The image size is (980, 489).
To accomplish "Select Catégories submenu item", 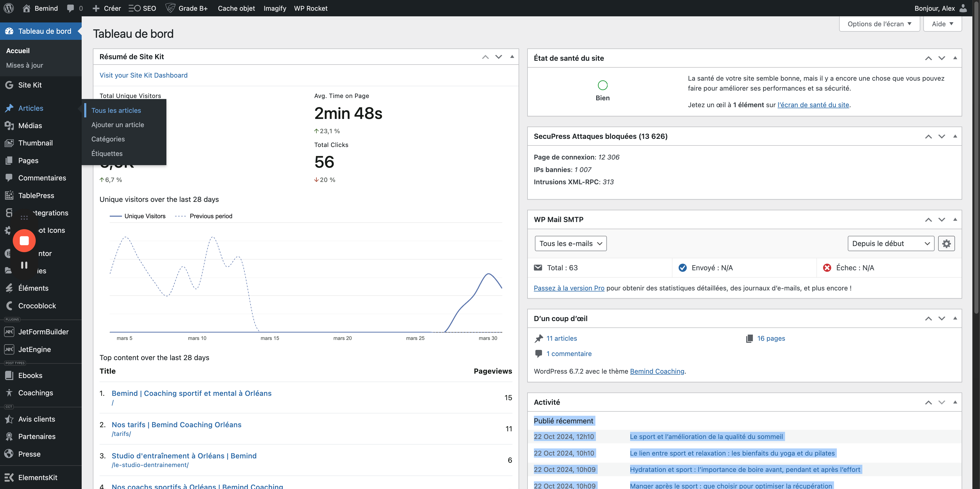I will (x=108, y=139).
